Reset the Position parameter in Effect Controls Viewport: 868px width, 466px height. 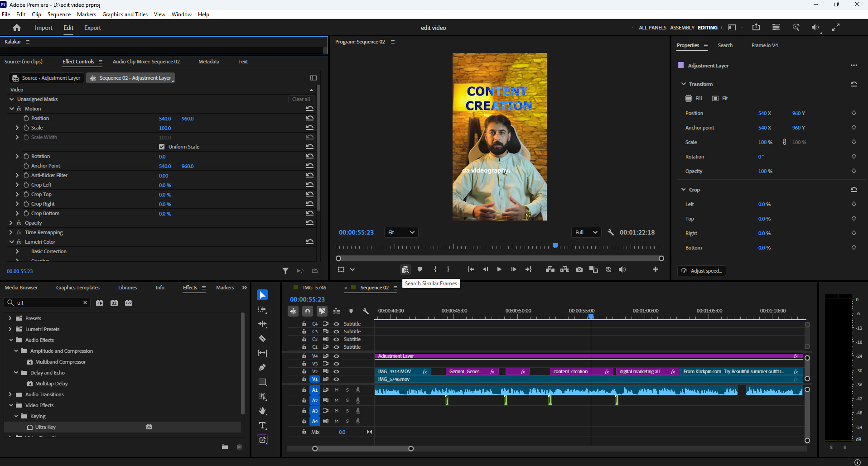pyautogui.click(x=310, y=118)
